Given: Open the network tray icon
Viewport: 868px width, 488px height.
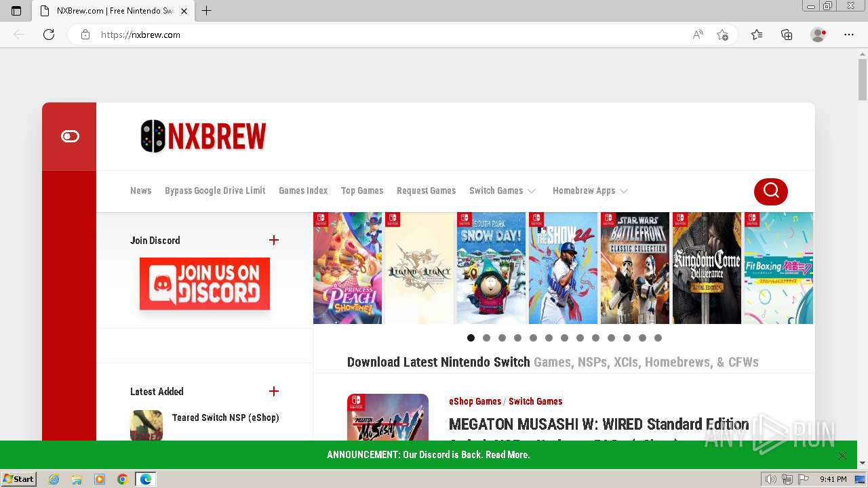Looking at the screenshot, I should coord(787,479).
